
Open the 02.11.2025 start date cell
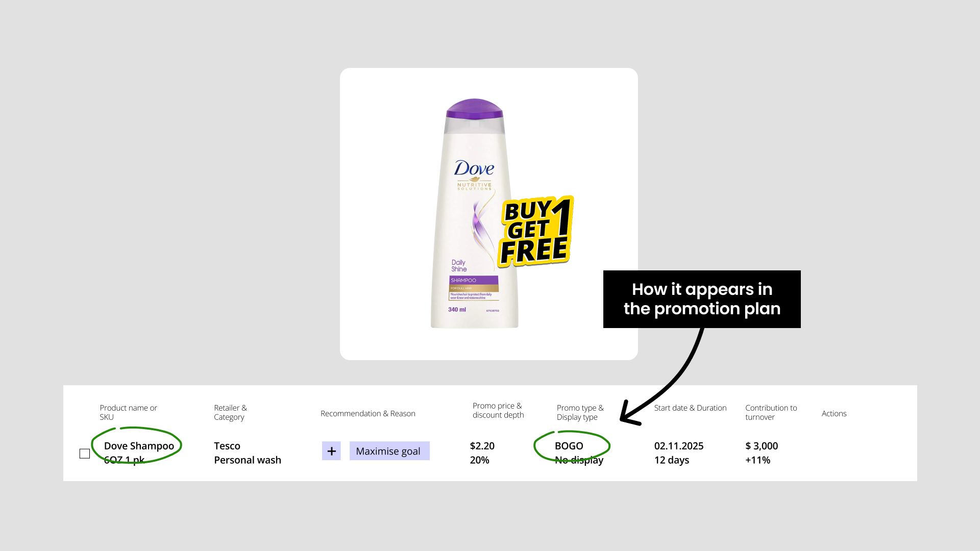pyautogui.click(x=679, y=446)
